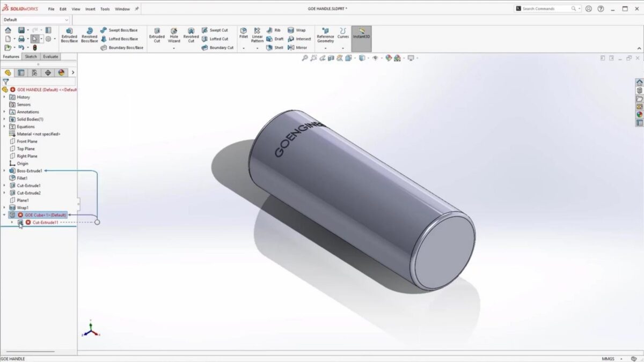Toggle the rebuild traffic light icon
644x362 pixels.
[x=35, y=48]
